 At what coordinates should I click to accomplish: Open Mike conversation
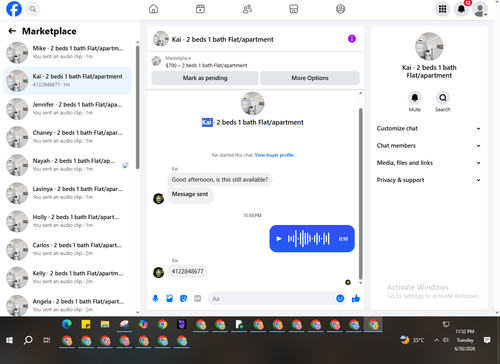point(67,52)
